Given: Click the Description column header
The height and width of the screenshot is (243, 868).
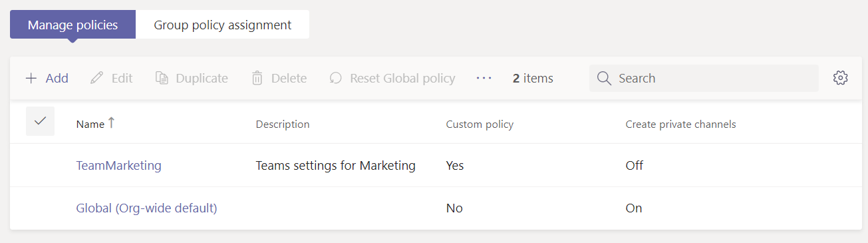Looking at the screenshot, I should click(x=283, y=124).
